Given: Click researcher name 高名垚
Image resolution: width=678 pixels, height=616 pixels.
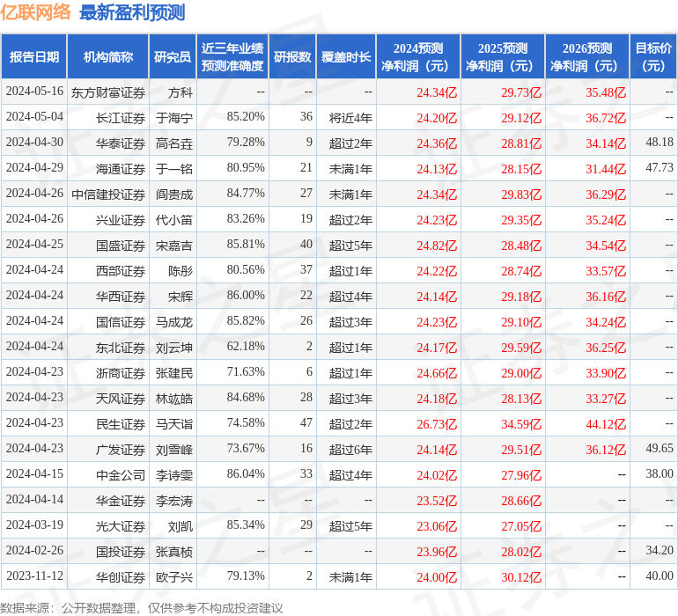Looking at the screenshot, I should (x=174, y=143).
